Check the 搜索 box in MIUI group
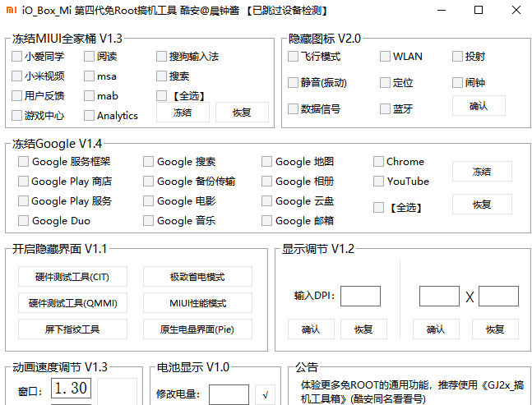Screen dimensions: 532x405 161,76
